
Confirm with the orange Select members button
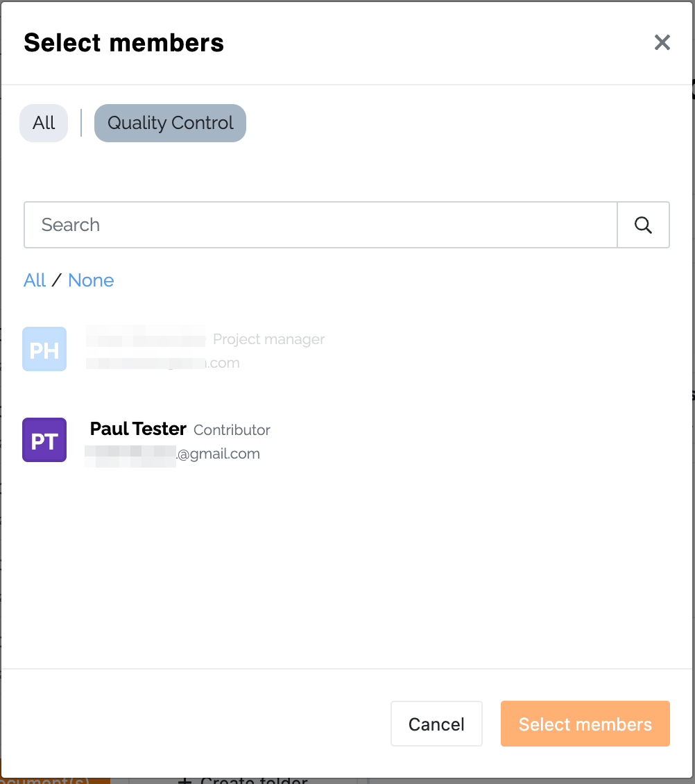pyautogui.click(x=585, y=724)
